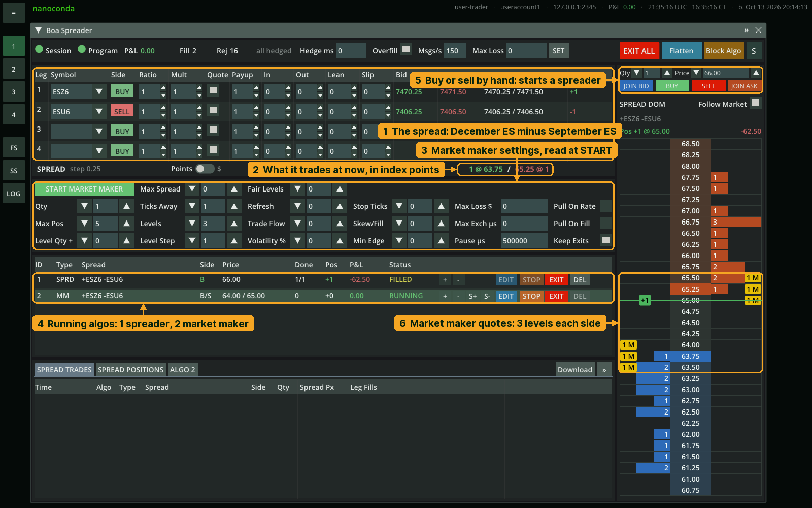This screenshot has height=508, width=812.
Task: Increase Qty with the up arrow
Action: tap(127, 206)
